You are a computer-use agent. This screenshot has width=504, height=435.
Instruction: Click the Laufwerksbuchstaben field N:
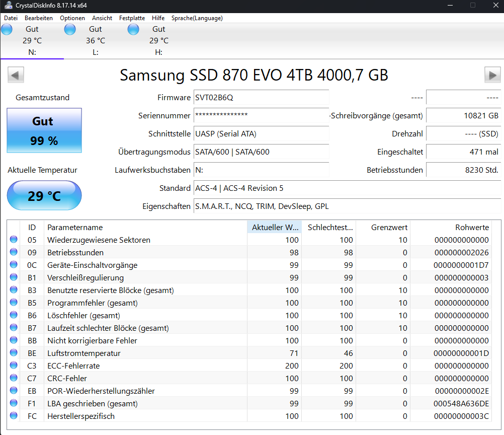(x=262, y=170)
